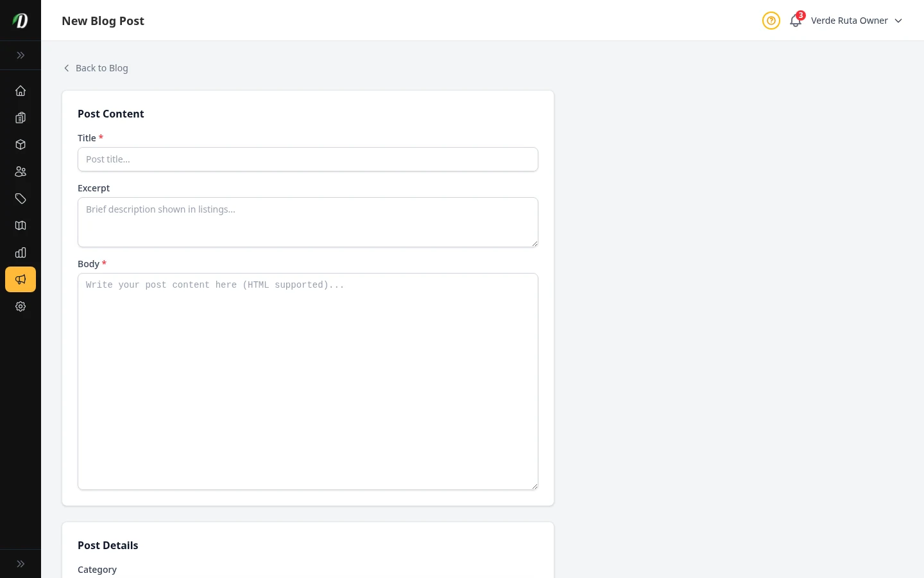Click inside the Body content text area
The width and height of the screenshot is (924, 578).
308,381
